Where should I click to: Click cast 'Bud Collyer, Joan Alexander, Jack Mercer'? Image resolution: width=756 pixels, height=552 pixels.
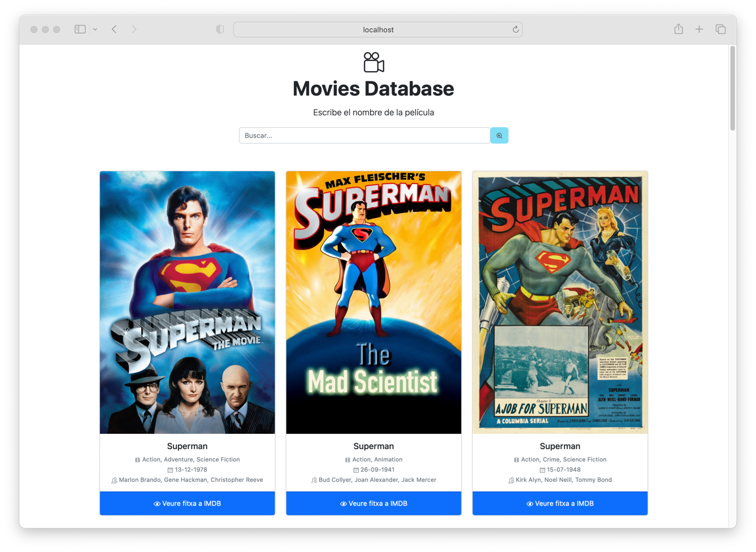(x=377, y=480)
